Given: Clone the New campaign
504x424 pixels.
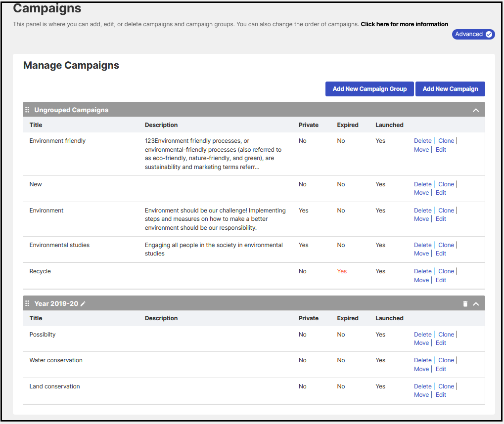Looking at the screenshot, I should click(x=446, y=184).
